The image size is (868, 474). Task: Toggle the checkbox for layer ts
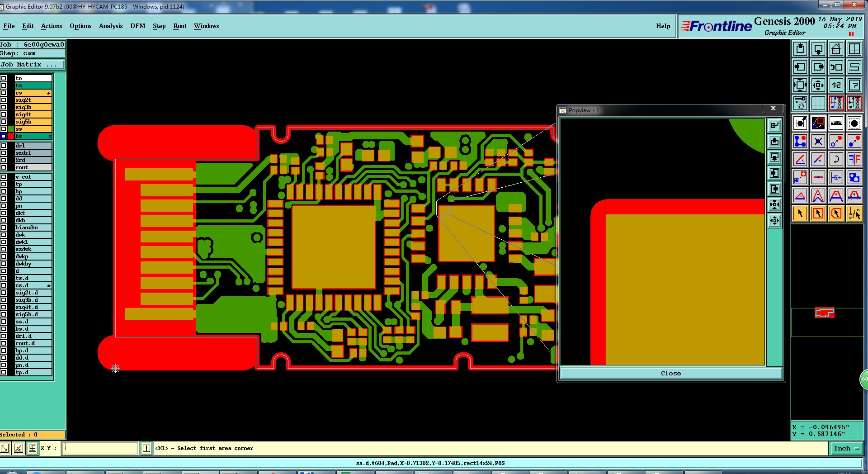point(4,85)
